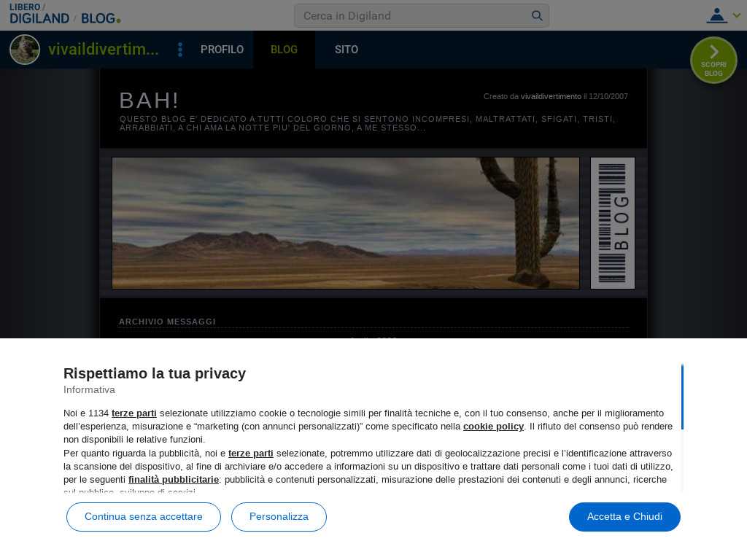This screenshot has width=747, height=560.
Task: Focus the Cerca in Digiland field
Action: click(414, 16)
